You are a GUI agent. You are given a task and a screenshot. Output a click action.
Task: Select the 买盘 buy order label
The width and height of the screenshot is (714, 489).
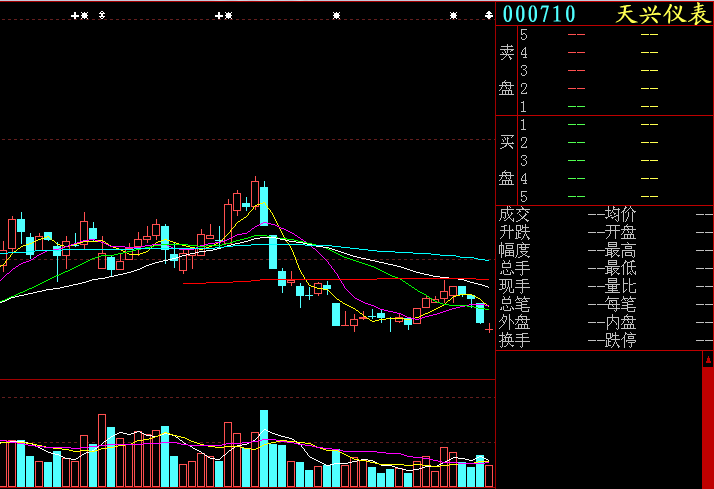[x=507, y=160]
